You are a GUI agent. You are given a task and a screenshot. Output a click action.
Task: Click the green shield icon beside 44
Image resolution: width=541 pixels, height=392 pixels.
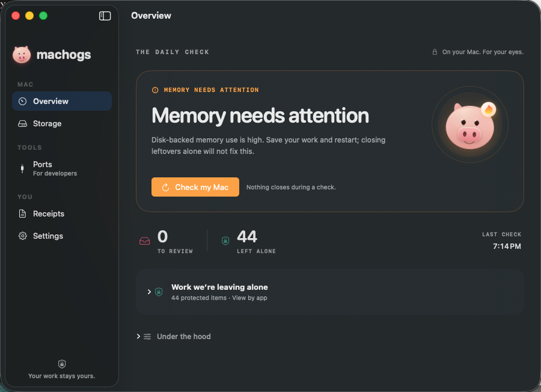(x=225, y=240)
